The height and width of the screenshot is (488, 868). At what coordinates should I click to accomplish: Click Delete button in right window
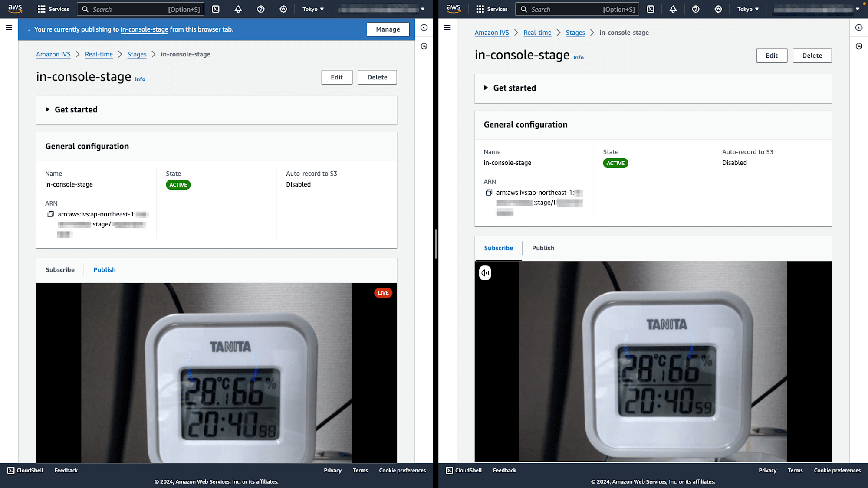tap(812, 56)
